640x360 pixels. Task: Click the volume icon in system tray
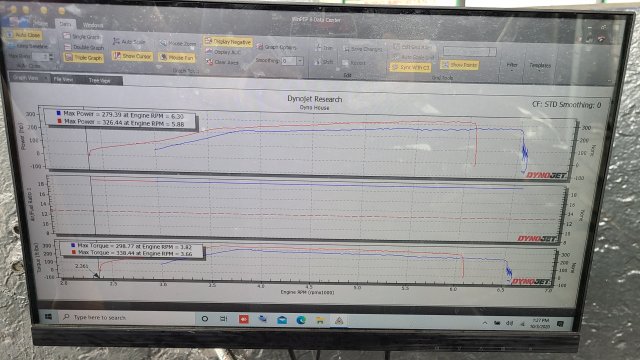click(510, 323)
